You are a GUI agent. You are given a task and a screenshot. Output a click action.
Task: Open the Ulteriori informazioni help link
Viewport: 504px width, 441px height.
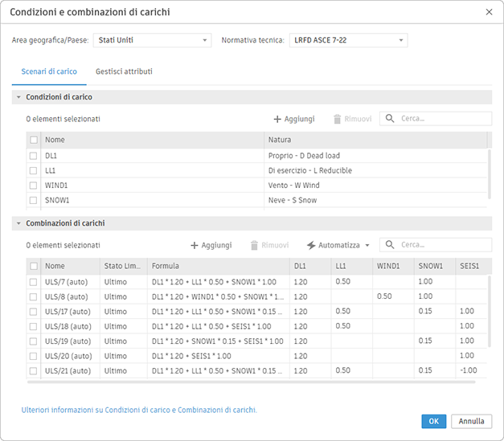coord(139,410)
